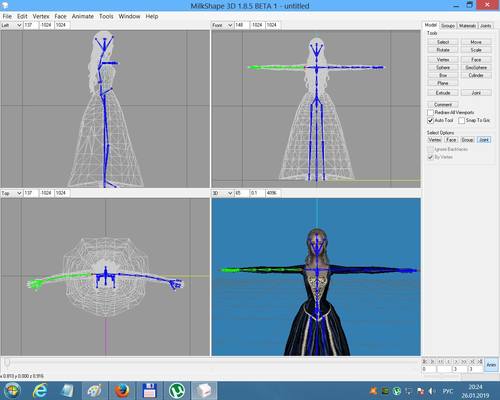Click the Extrude tool button
Screen dimensions: 500x400
point(443,93)
